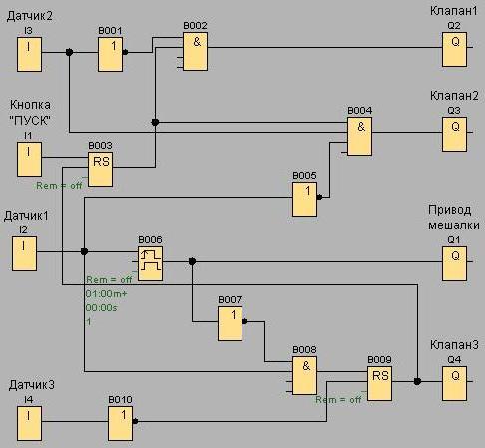
Task: Click wire junction node after B006 output
Action: click(x=192, y=261)
